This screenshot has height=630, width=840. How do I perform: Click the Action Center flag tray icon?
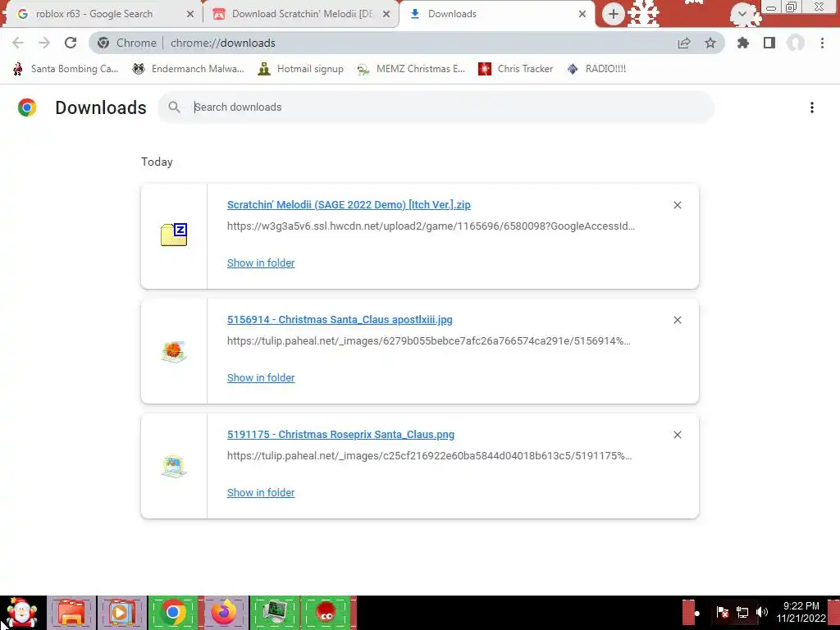tap(722, 612)
